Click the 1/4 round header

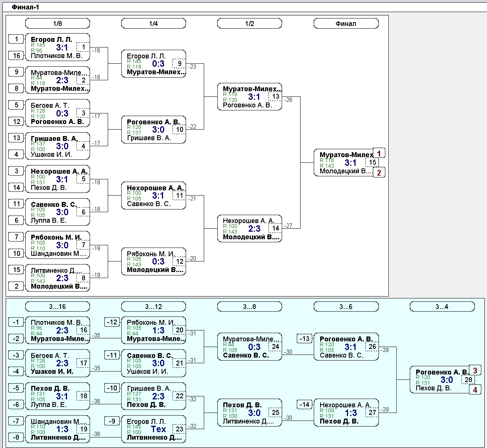[153, 24]
